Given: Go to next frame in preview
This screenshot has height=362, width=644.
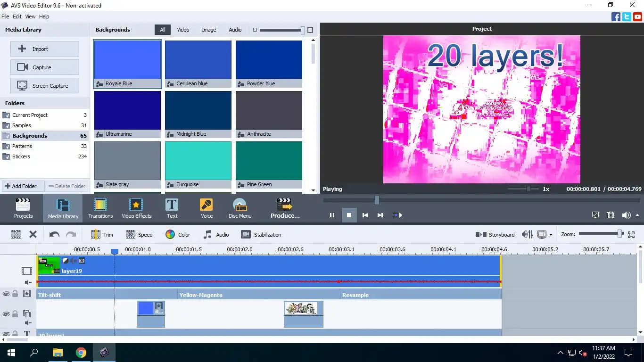Looking at the screenshot, I should click(x=380, y=215).
